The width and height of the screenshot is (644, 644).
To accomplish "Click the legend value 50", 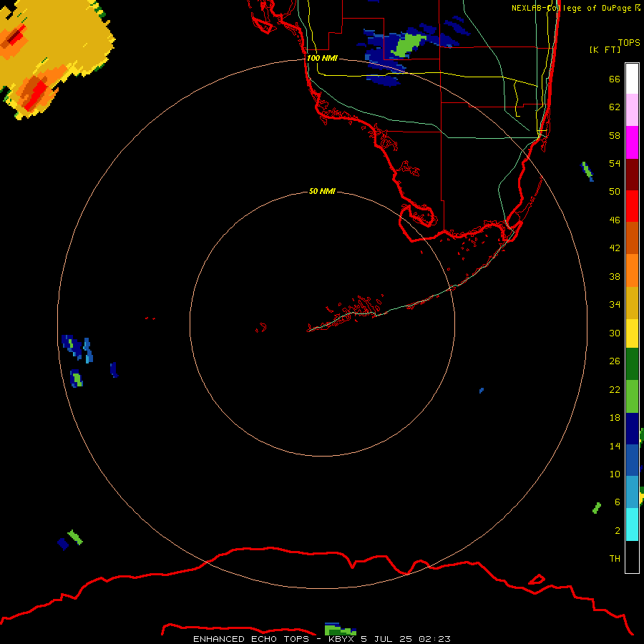I will [615, 191].
